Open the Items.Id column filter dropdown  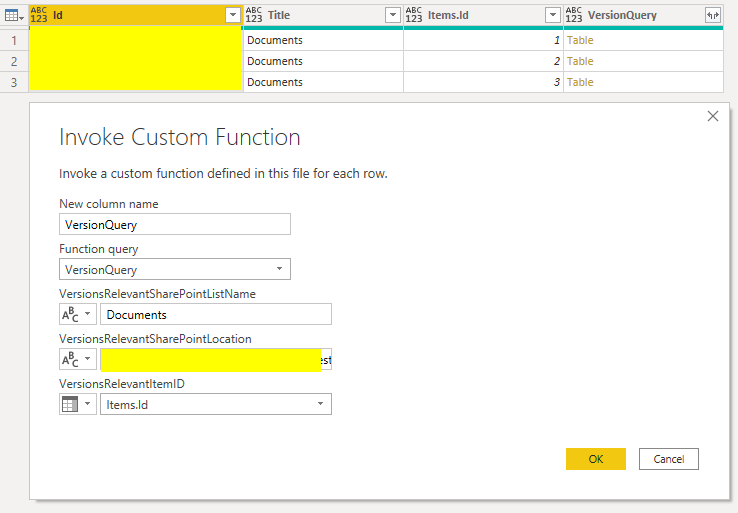(553, 16)
